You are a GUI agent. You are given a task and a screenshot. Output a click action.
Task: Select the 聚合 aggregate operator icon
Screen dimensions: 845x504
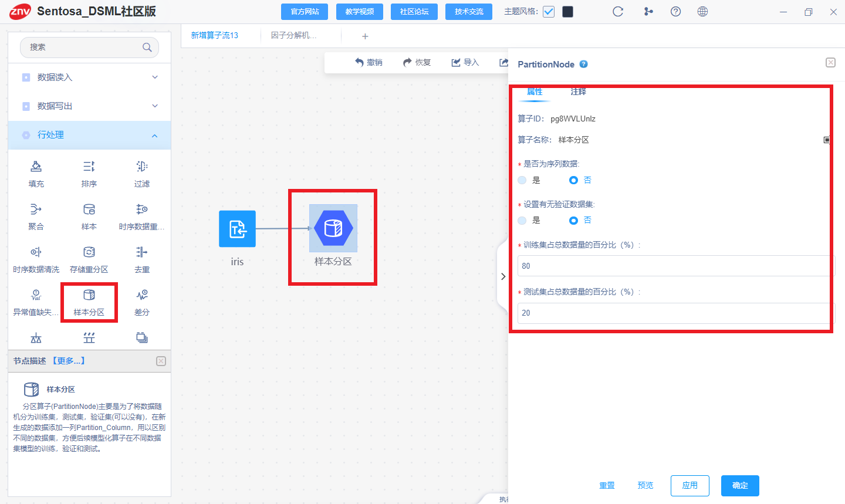[36, 209]
